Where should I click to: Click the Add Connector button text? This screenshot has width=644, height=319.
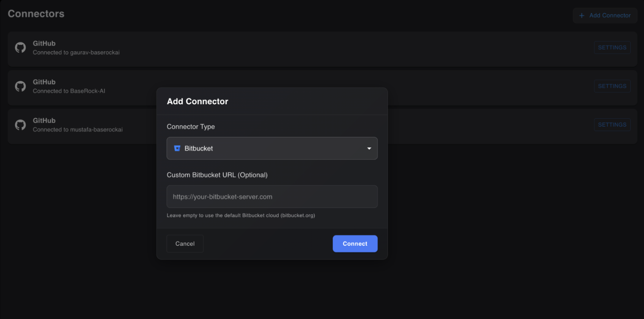click(610, 16)
